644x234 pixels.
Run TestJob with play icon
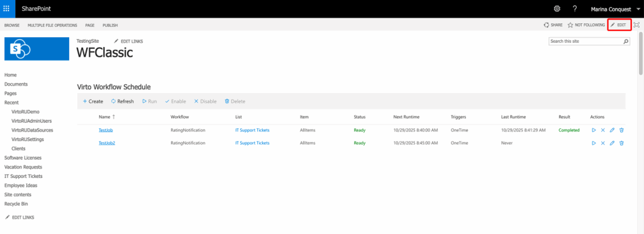coord(594,130)
